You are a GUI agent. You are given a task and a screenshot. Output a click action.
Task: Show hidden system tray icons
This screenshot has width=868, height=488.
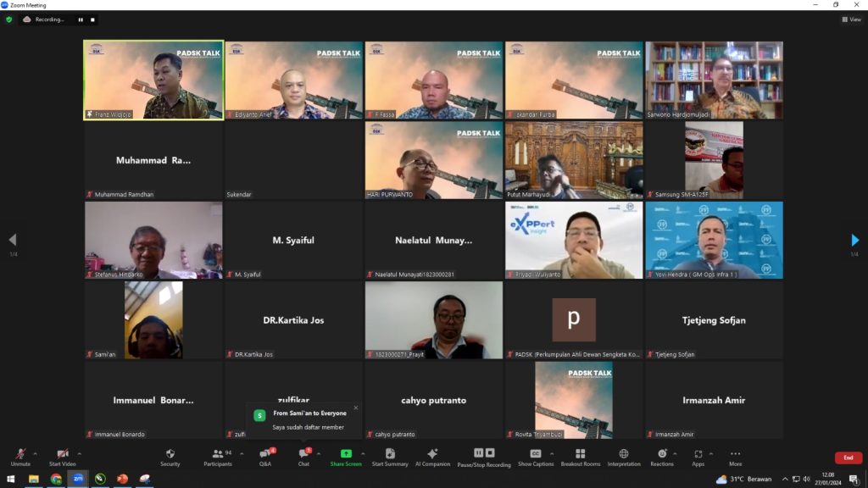click(x=784, y=480)
